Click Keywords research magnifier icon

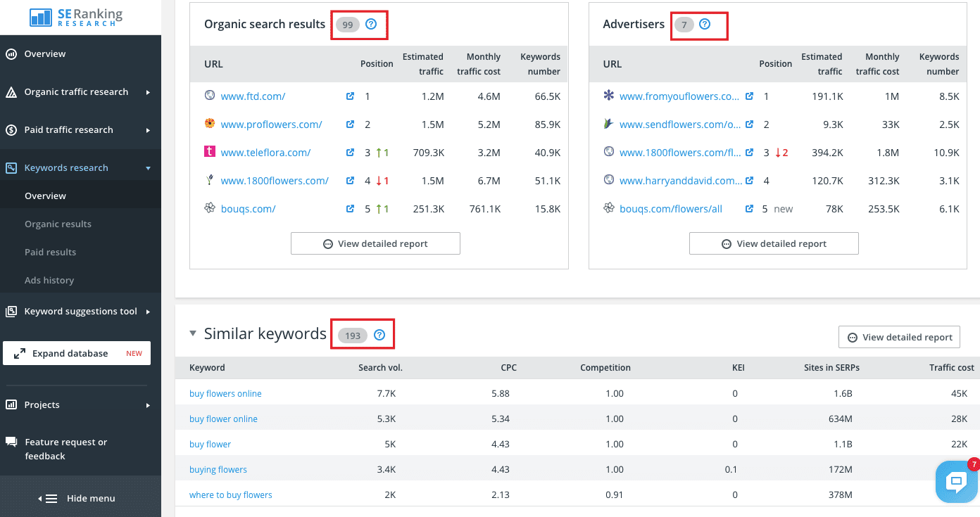[x=11, y=168]
